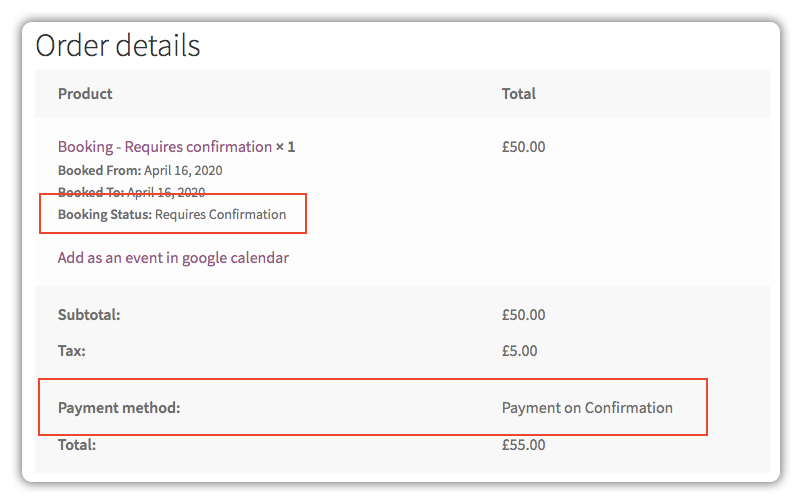Click Add as an event in google calendar
This screenshot has width=803, height=502.
coord(173,258)
